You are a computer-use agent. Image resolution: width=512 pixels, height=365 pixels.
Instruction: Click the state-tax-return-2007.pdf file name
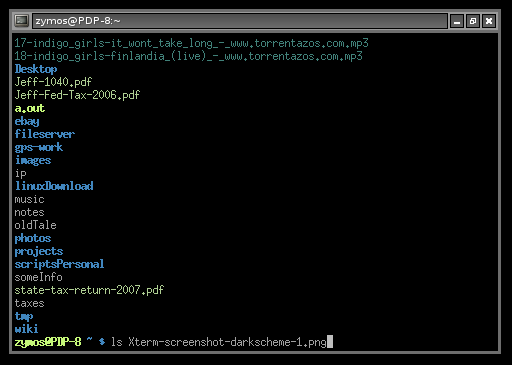click(x=89, y=290)
